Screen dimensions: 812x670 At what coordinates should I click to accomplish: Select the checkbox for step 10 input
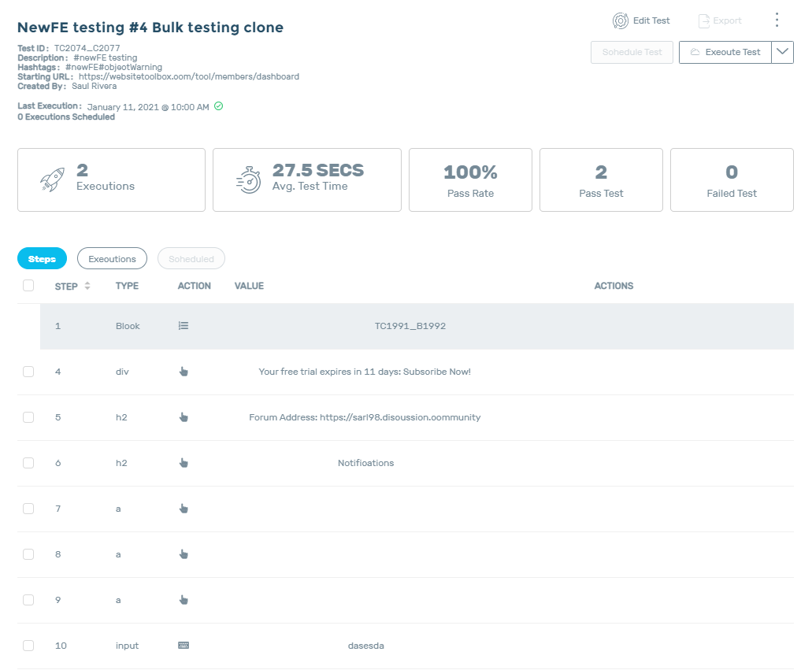(x=28, y=646)
